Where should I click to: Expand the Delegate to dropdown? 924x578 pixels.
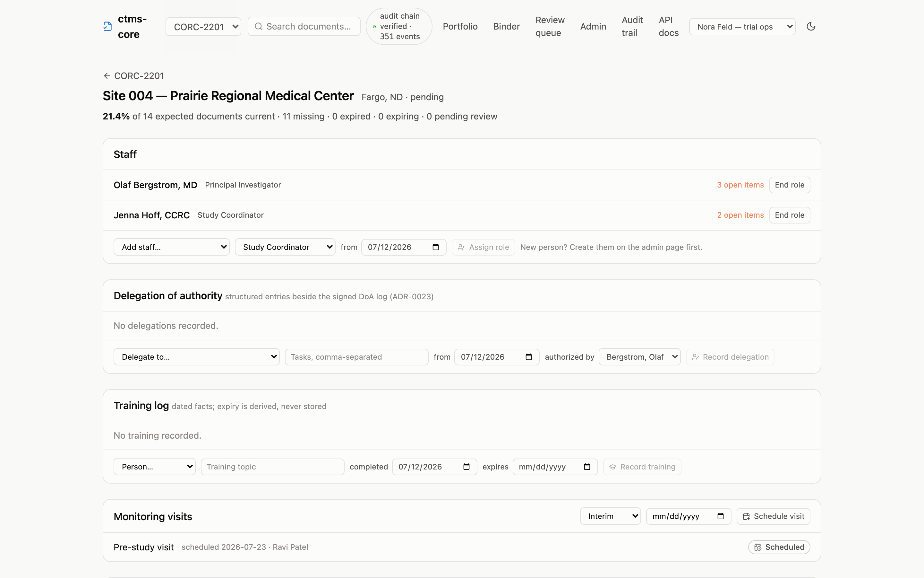click(x=197, y=357)
